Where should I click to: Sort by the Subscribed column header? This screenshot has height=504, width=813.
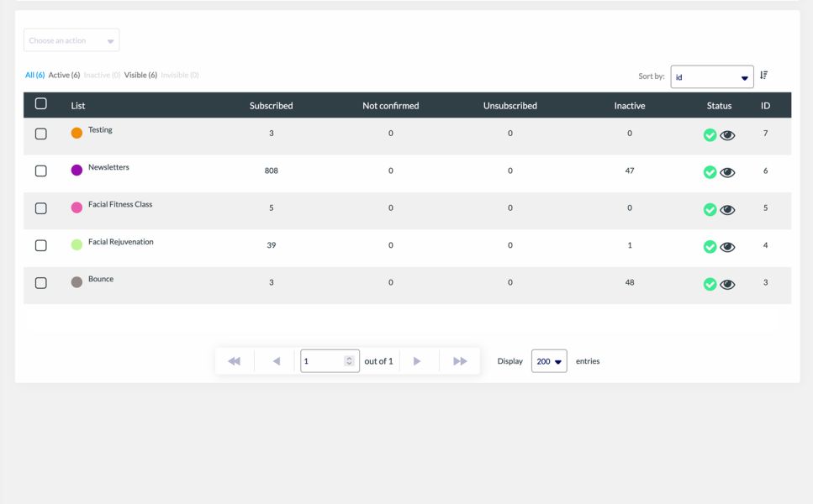[x=271, y=106]
